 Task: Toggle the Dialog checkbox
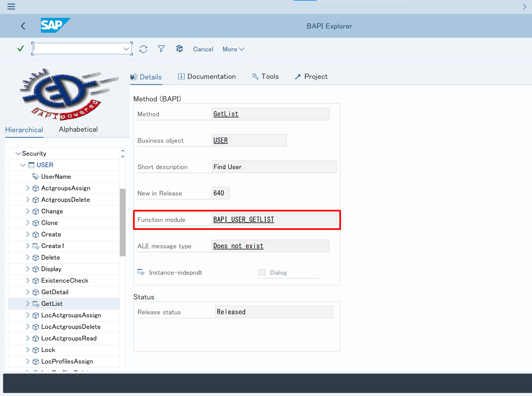(x=262, y=273)
